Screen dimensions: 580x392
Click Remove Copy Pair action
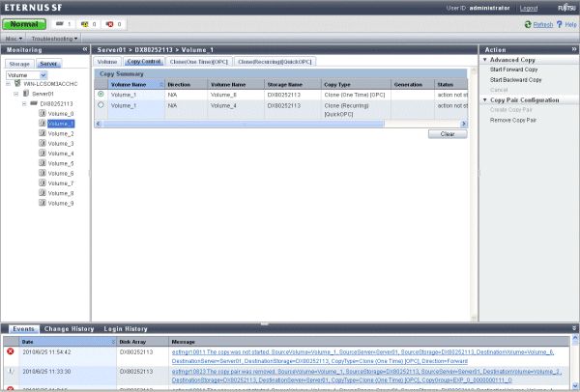pyautogui.click(x=513, y=120)
